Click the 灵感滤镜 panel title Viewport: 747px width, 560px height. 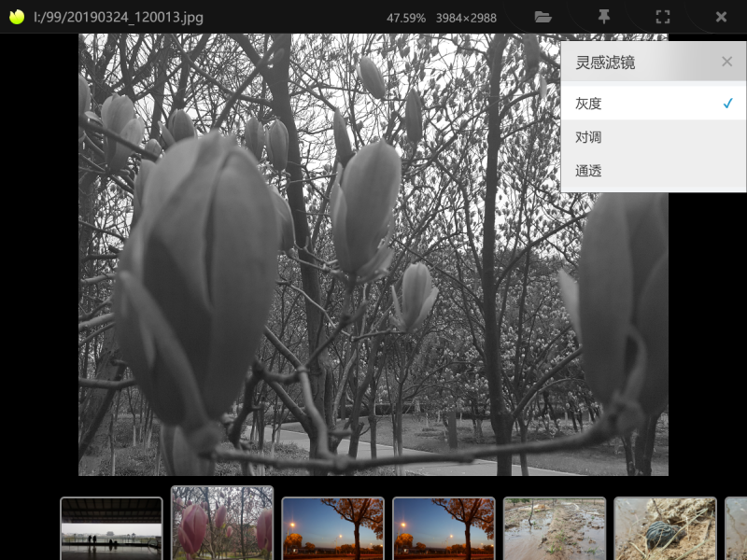[x=605, y=63]
